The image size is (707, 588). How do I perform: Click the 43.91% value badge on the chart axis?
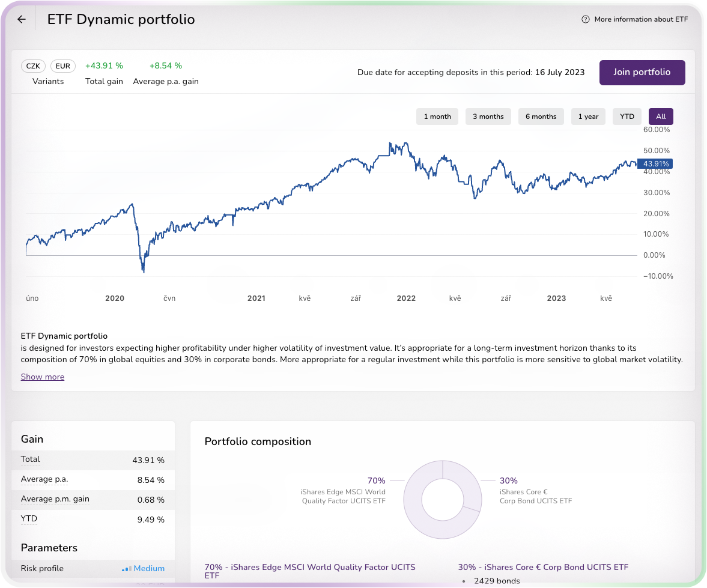pos(654,163)
